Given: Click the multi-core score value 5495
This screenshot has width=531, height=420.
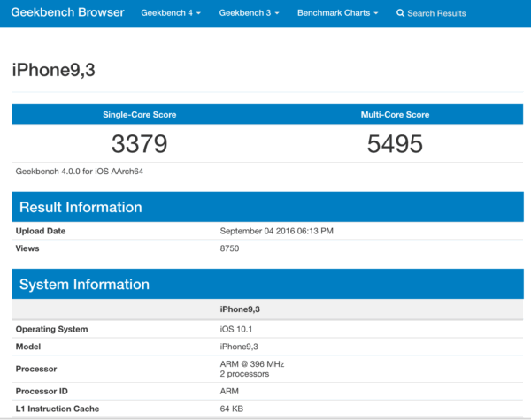Looking at the screenshot, I should pyautogui.click(x=396, y=144).
